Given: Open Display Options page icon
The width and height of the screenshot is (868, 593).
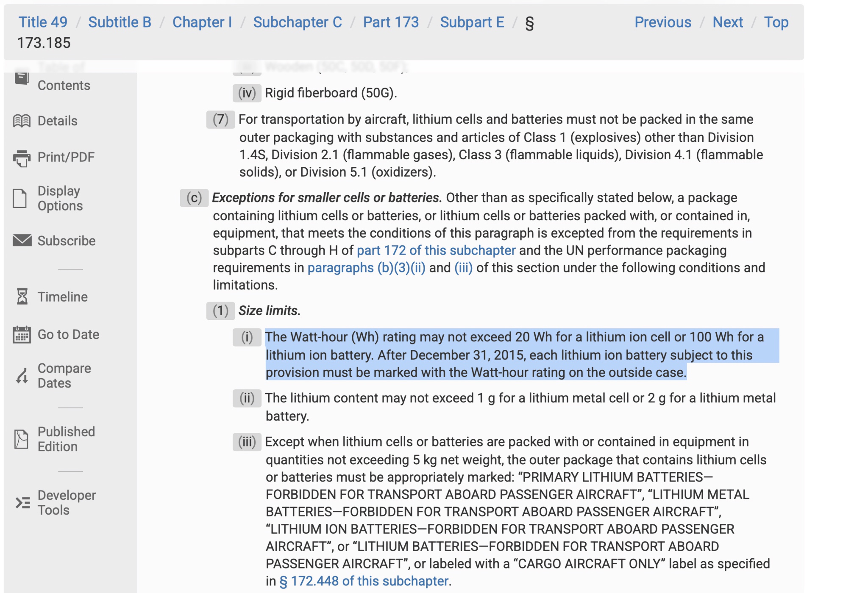Looking at the screenshot, I should pyautogui.click(x=20, y=198).
